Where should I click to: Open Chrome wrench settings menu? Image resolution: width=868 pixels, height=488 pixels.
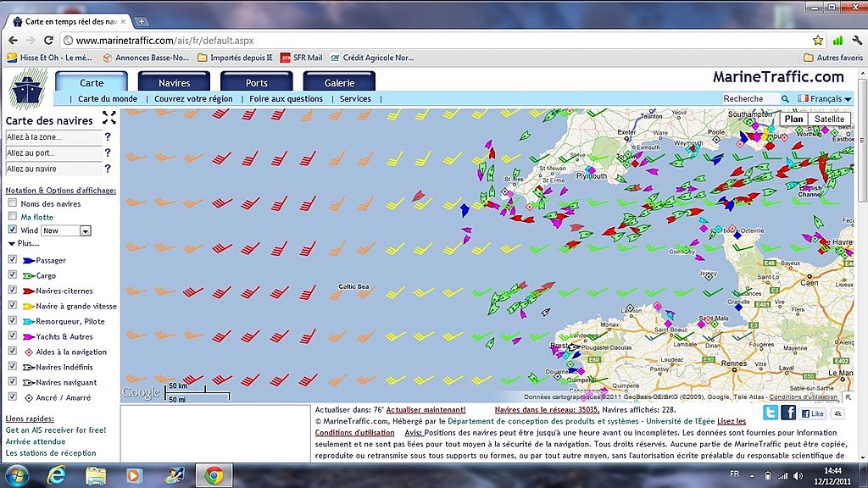pyautogui.click(x=857, y=40)
